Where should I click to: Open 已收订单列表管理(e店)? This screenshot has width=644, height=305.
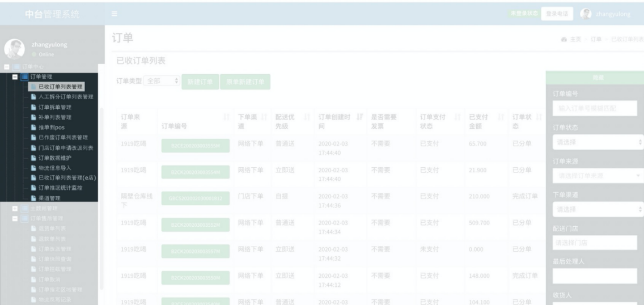coord(67,178)
